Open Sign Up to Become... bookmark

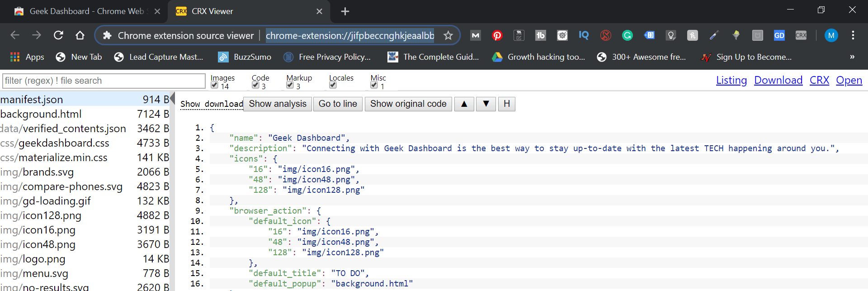tap(746, 57)
